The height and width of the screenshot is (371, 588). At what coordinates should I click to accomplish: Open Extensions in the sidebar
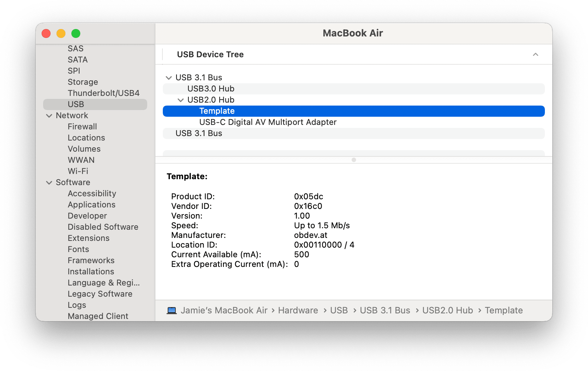(88, 238)
